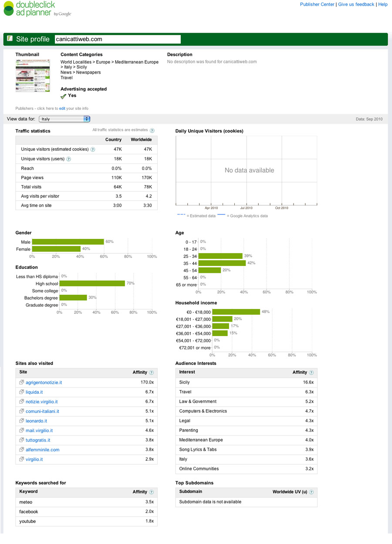Open help icon next to traffic estimates note
The image size is (392, 544).
(152, 130)
